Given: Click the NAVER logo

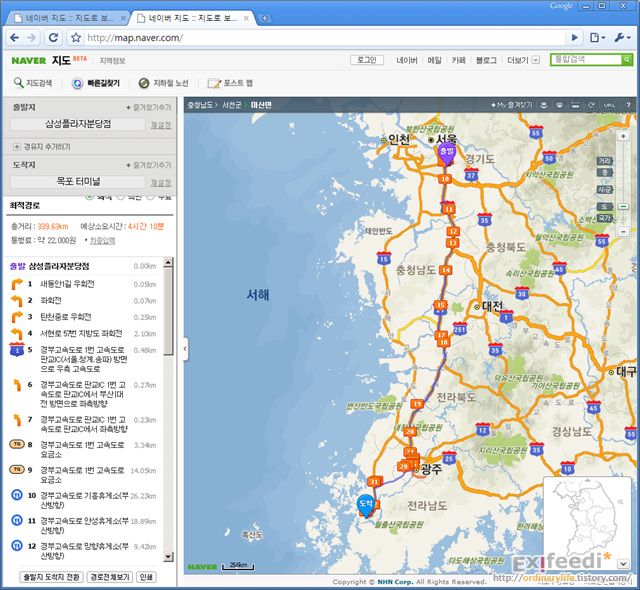Looking at the screenshot, I should coord(29,60).
